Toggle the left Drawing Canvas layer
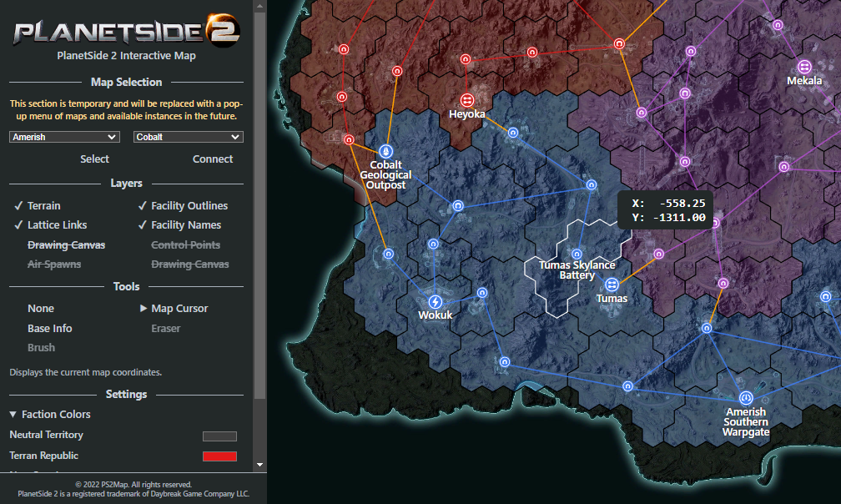 pos(66,245)
